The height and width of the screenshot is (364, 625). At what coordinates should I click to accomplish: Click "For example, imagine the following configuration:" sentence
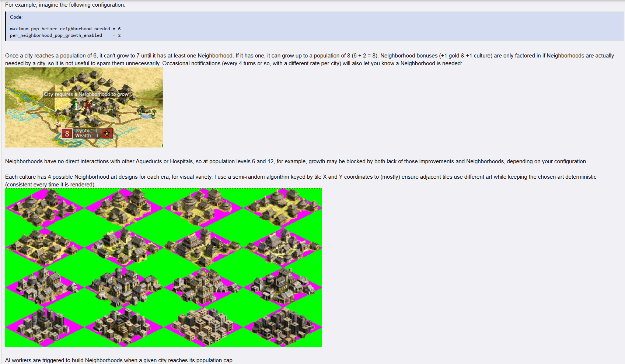point(65,5)
